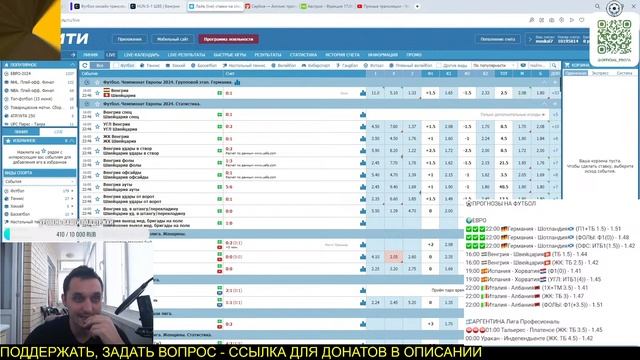Click the browser toolbar search magnifier icon
Image resolution: width=640 pixels, height=360 pixels.
tap(598, 7)
